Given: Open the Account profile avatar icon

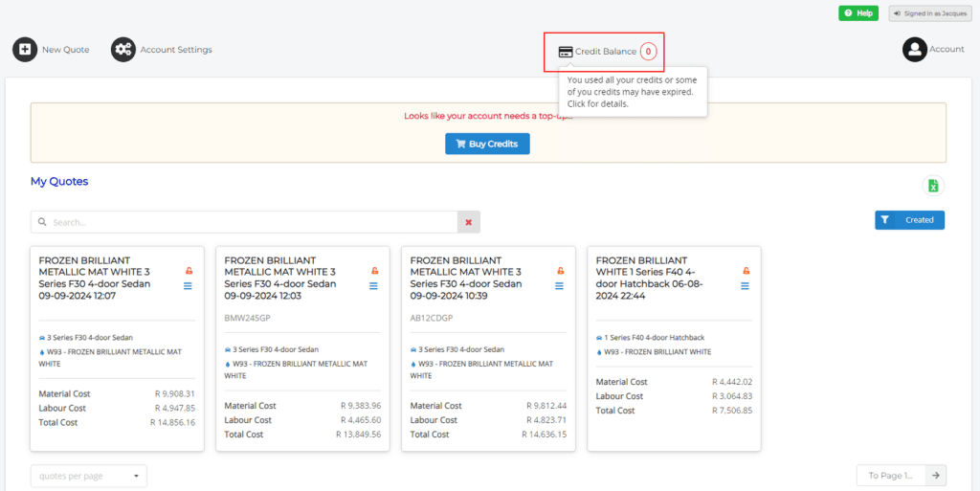Looking at the screenshot, I should 915,50.
